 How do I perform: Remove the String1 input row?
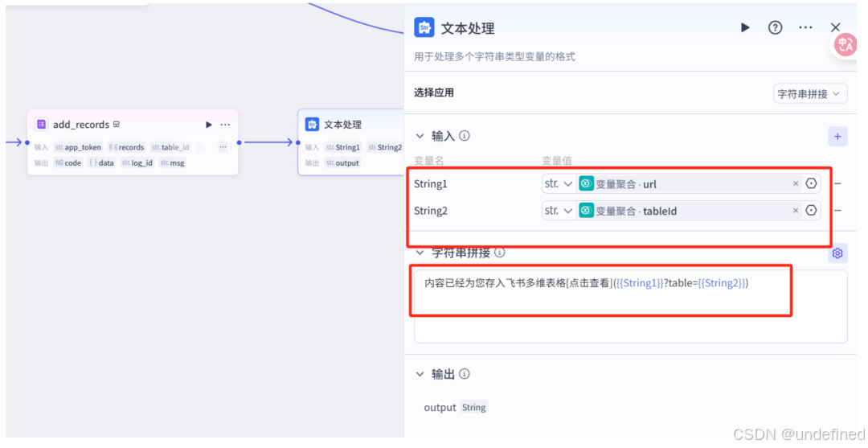click(837, 183)
